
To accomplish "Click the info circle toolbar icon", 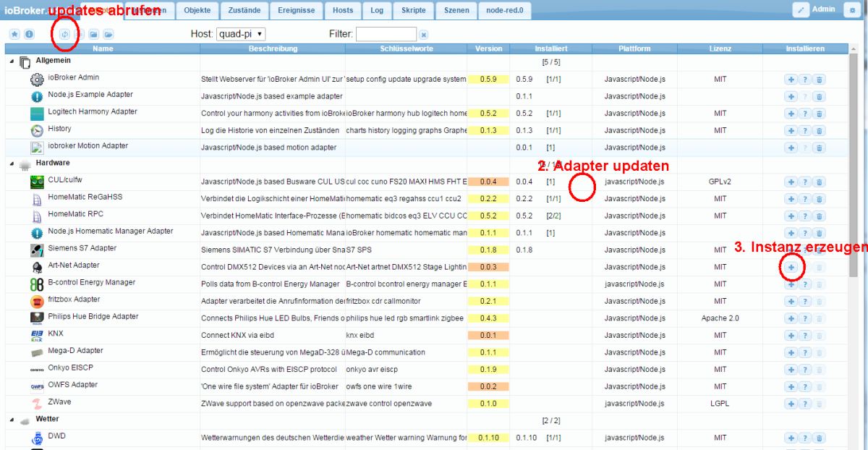I will 29,34.
